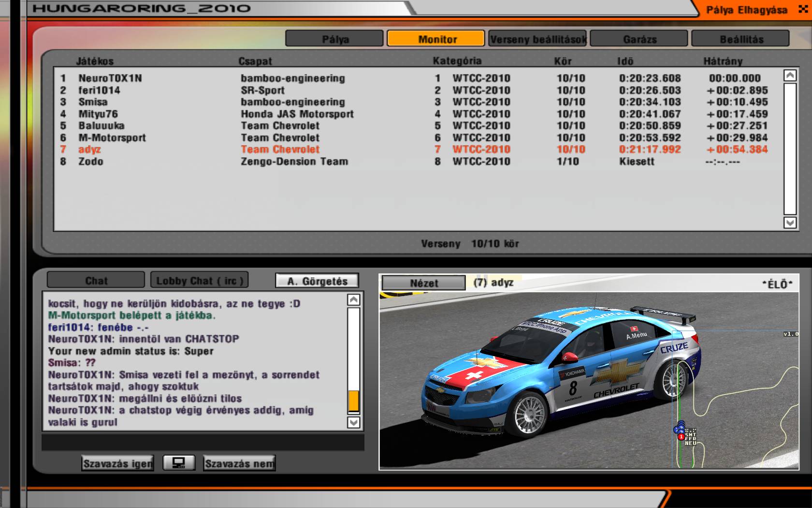Click the Nézet view button
The width and height of the screenshot is (812, 508).
[x=424, y=283]
